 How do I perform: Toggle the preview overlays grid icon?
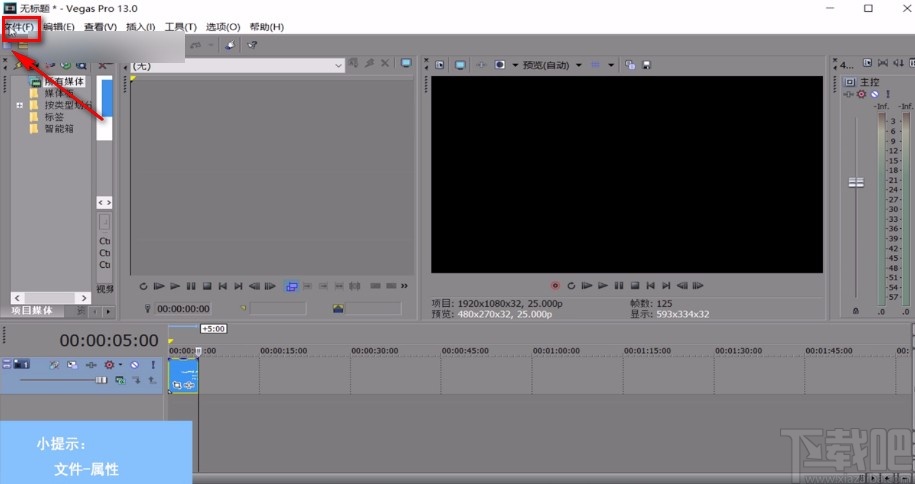[x=595, y=65]
